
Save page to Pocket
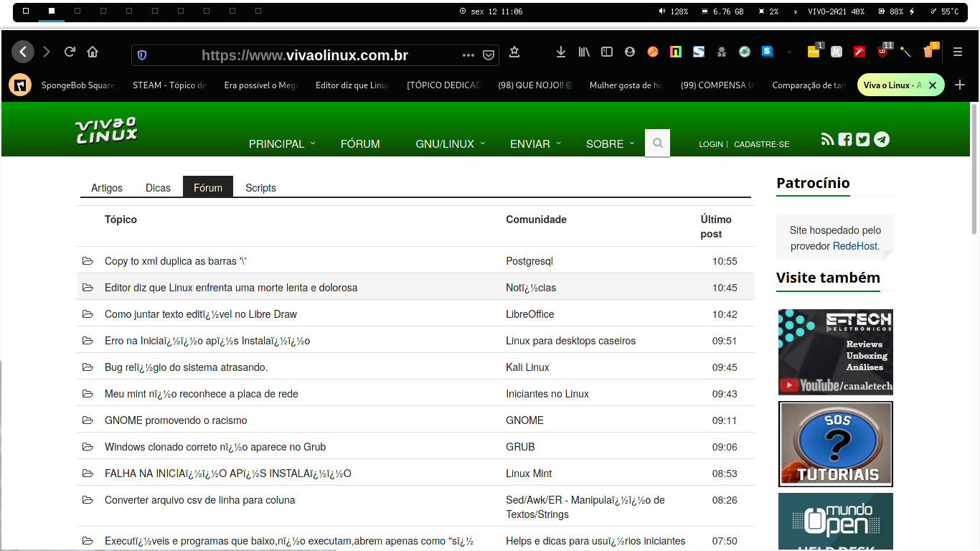489,55
